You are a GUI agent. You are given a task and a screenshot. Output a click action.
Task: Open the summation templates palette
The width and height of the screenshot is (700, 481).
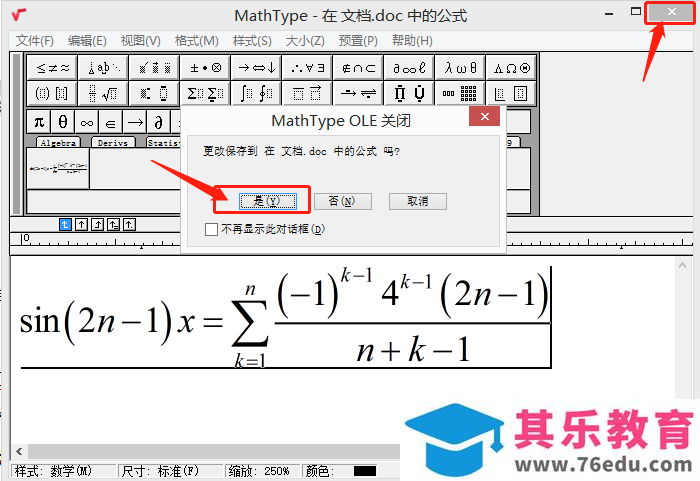tap(205, 93)
